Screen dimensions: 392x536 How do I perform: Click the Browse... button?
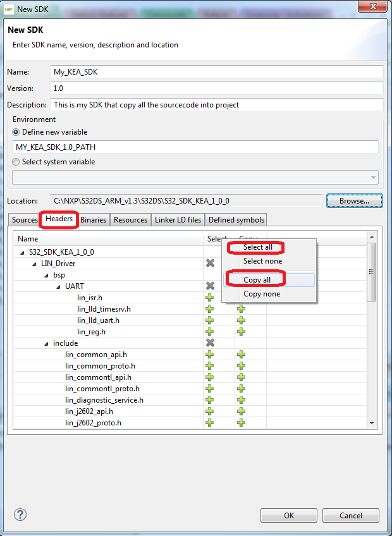coord(354,200)
